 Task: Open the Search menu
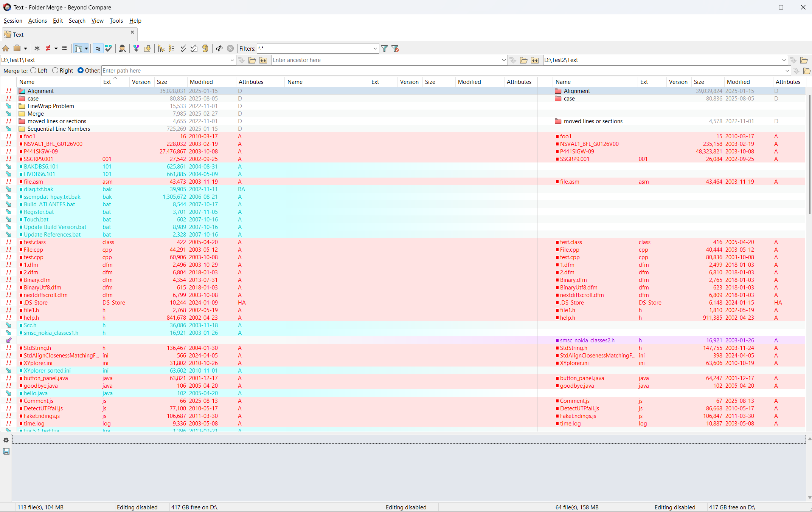[x=77, y=21]
